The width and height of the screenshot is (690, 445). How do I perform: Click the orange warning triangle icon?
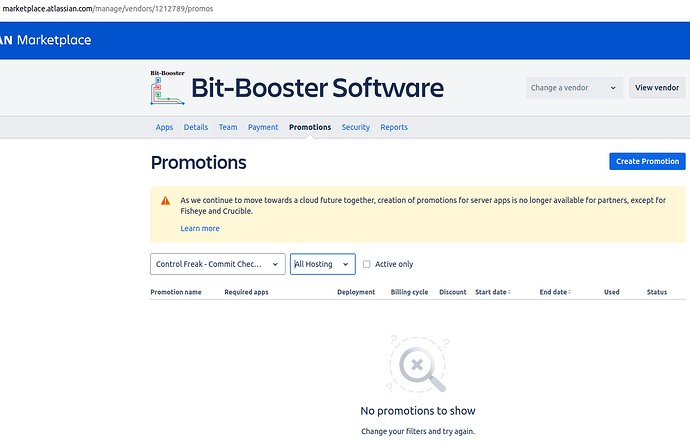[x=165, y=201]
